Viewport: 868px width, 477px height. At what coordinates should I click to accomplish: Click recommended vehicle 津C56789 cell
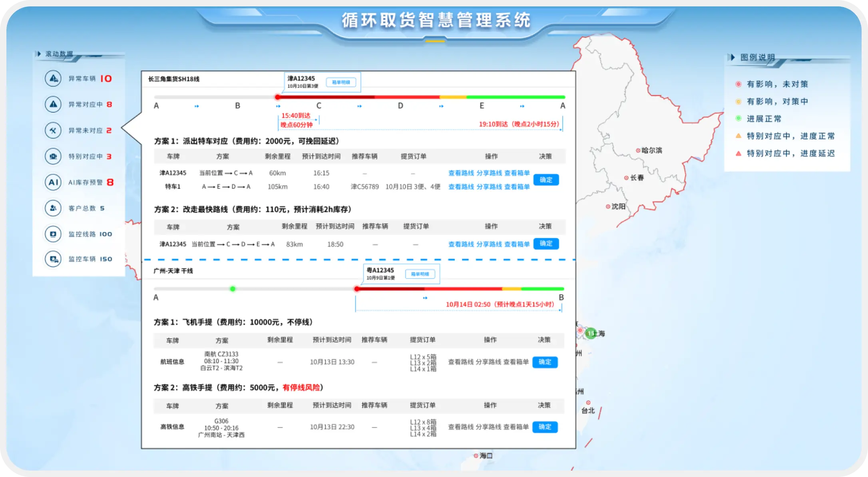coord(365,187)
